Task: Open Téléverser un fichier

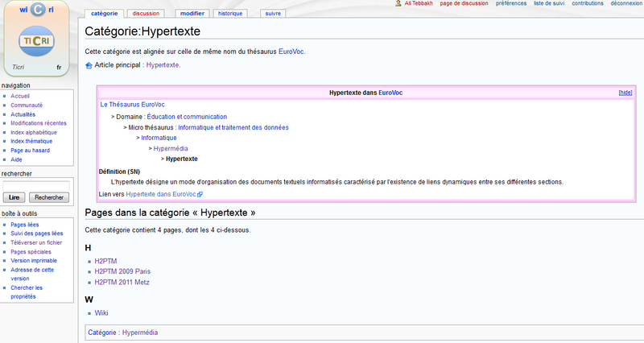Action: (x=36, y=243)
